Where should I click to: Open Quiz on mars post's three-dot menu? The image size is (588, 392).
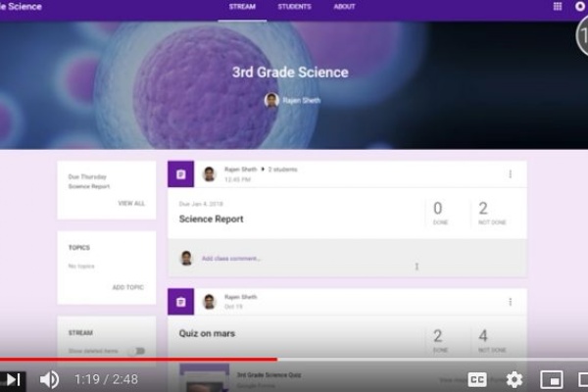tap(510, 302)
